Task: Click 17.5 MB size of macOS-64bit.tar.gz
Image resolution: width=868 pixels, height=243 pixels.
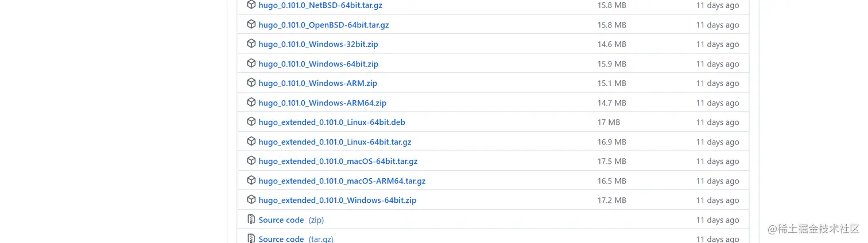Action: pos(611,161)
